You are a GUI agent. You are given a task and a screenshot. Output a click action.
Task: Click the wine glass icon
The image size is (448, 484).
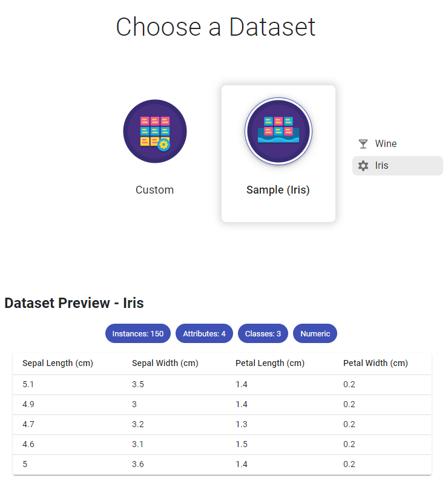pos(363,144)
